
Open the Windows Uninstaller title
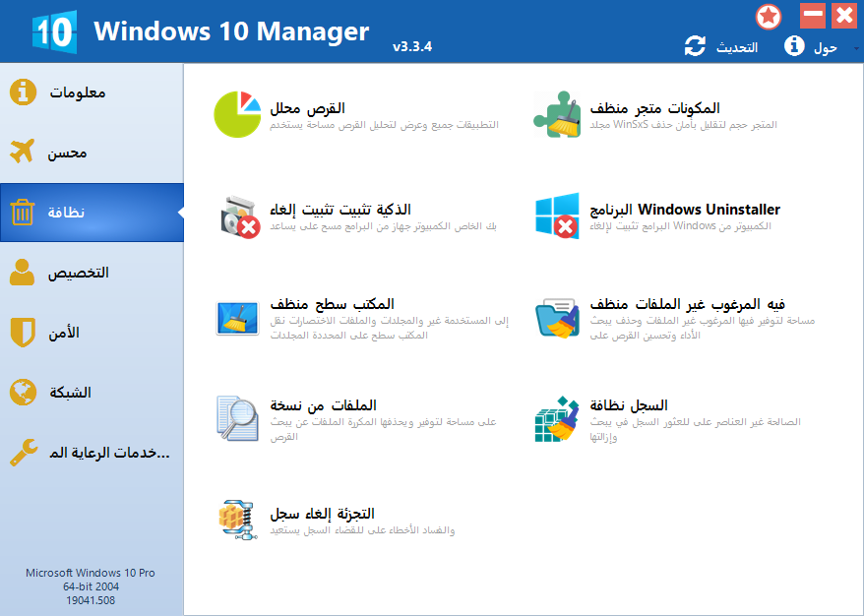click(x=685, y=210)
